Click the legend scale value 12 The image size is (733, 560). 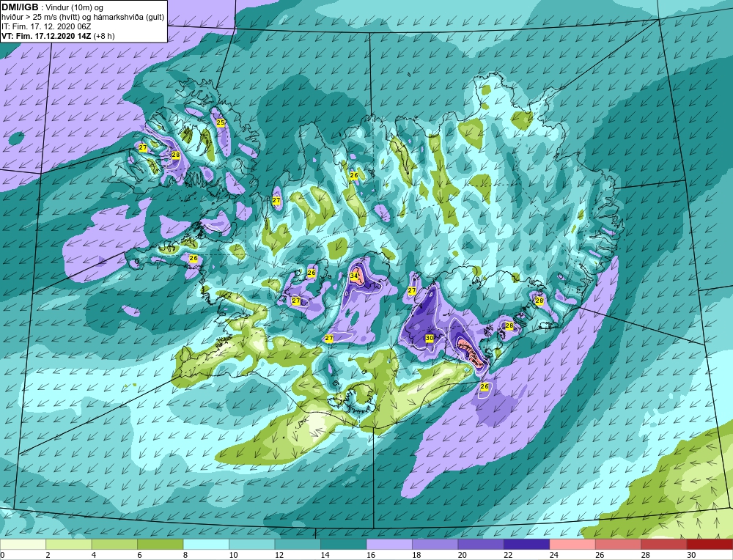[x=279, y=555]
